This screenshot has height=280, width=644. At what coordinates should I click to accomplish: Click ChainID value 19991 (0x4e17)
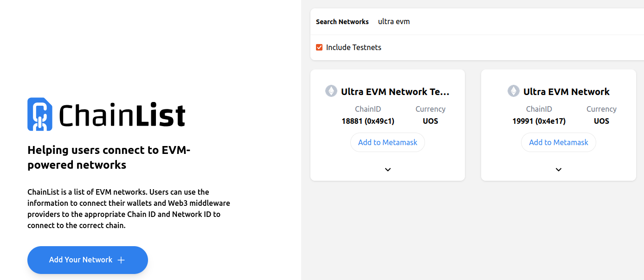[x=539, y=121]
